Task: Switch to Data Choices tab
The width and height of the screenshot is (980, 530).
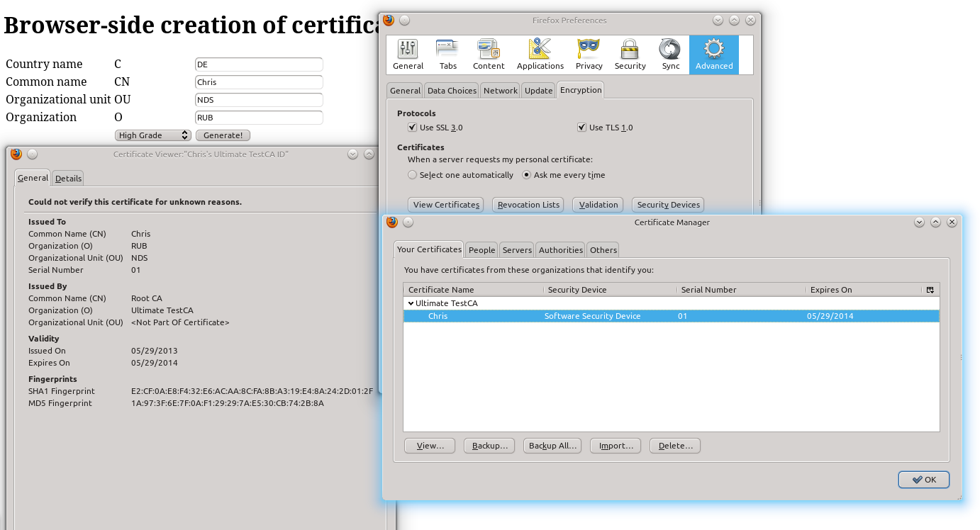Action: (452, 91)
